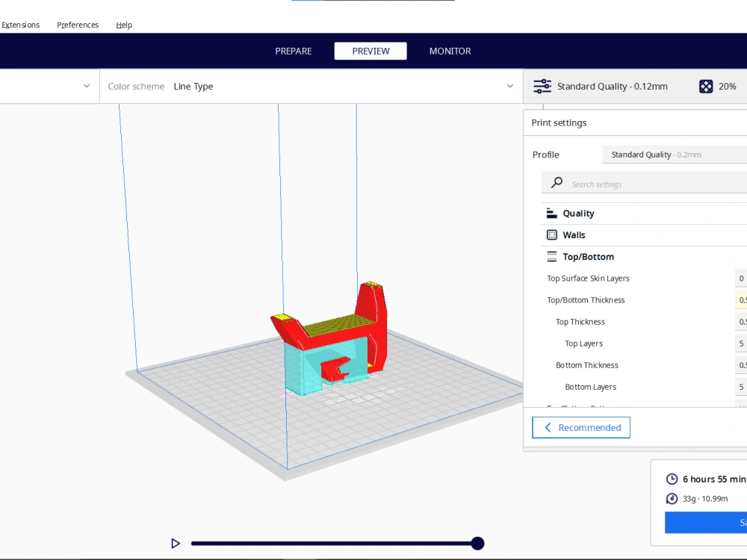747x560 pixels.
Task: Select the PREVIEW stage tab
Action: (x=371, y=51)
